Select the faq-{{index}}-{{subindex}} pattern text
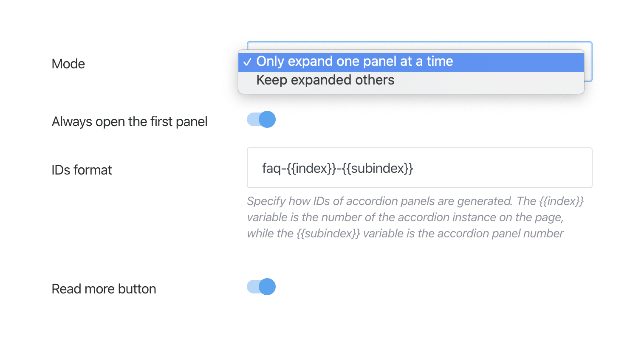The height and width of the screenshot is (341, 644). point(338,167)
